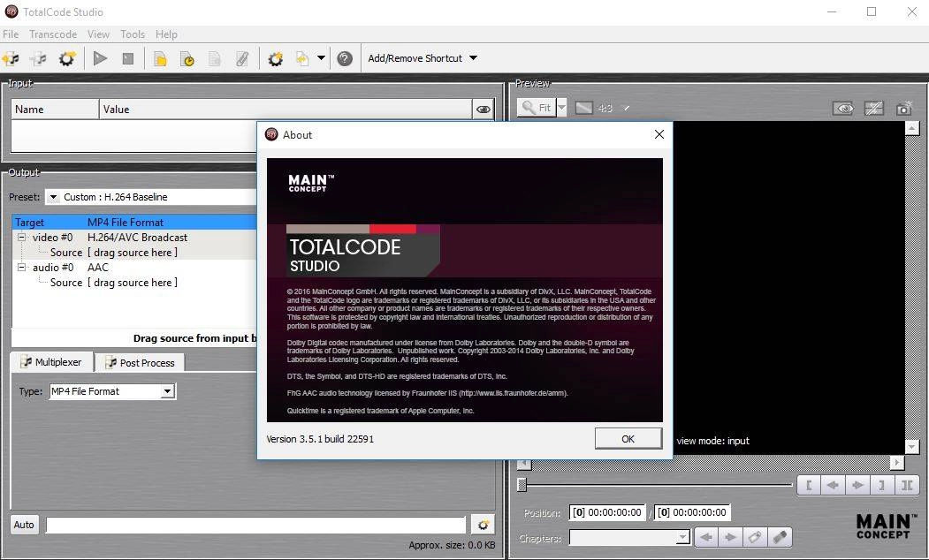Screen dimensions: 929x560
Task: Toggle eye icon in Input panel header
Action: click(484, 109)
